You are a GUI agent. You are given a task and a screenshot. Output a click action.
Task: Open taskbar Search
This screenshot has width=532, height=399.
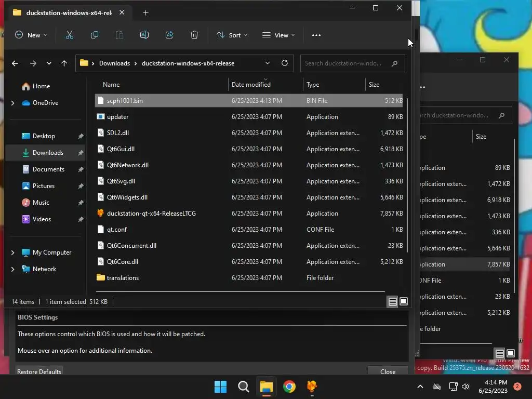coord(243,387)
